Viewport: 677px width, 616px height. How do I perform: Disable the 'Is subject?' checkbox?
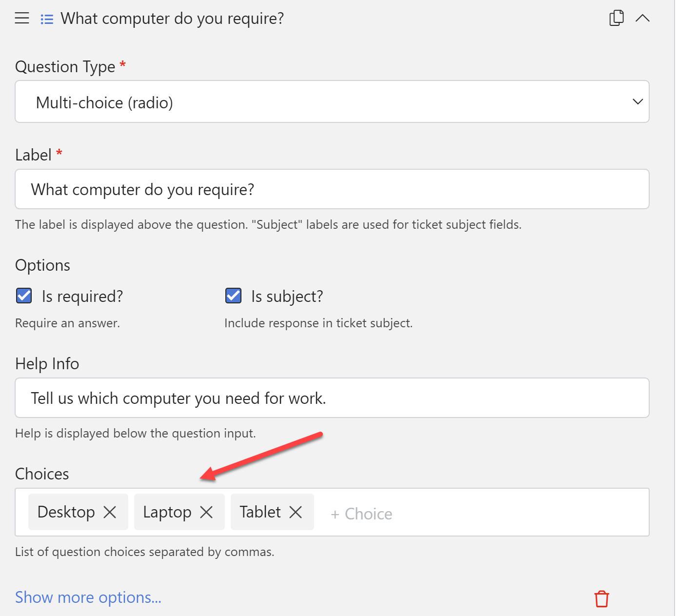pos(233,296)
